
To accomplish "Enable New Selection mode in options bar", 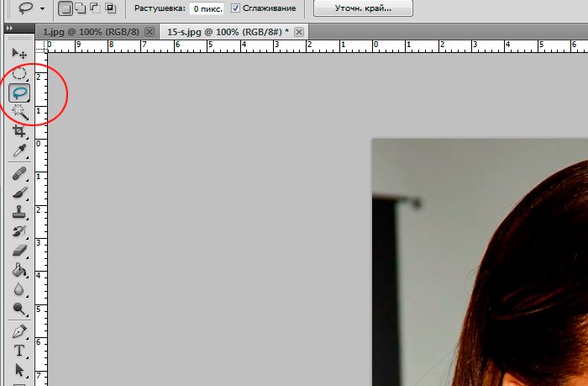I will [x=66, y=8].
